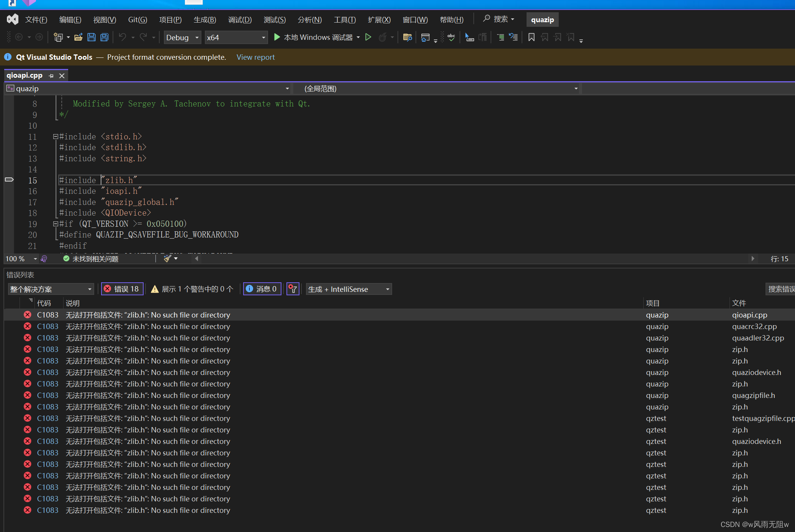
Task: Open the Git(G) menu
Action: (137, 20)
